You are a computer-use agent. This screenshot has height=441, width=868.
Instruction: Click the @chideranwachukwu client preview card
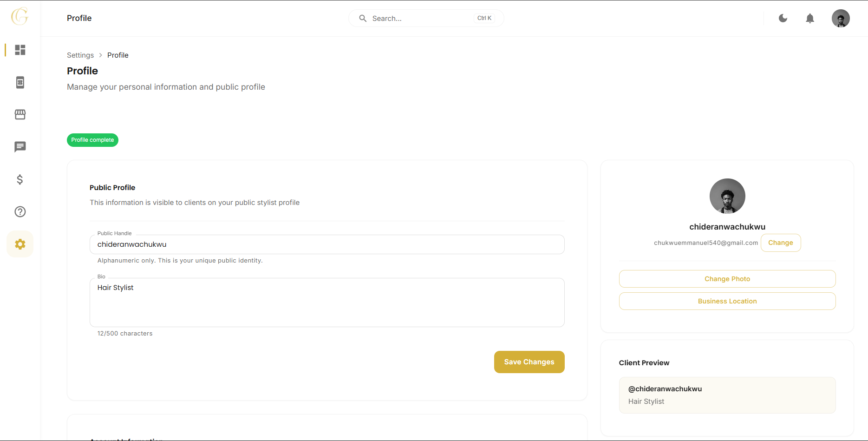tap(727, 395)
